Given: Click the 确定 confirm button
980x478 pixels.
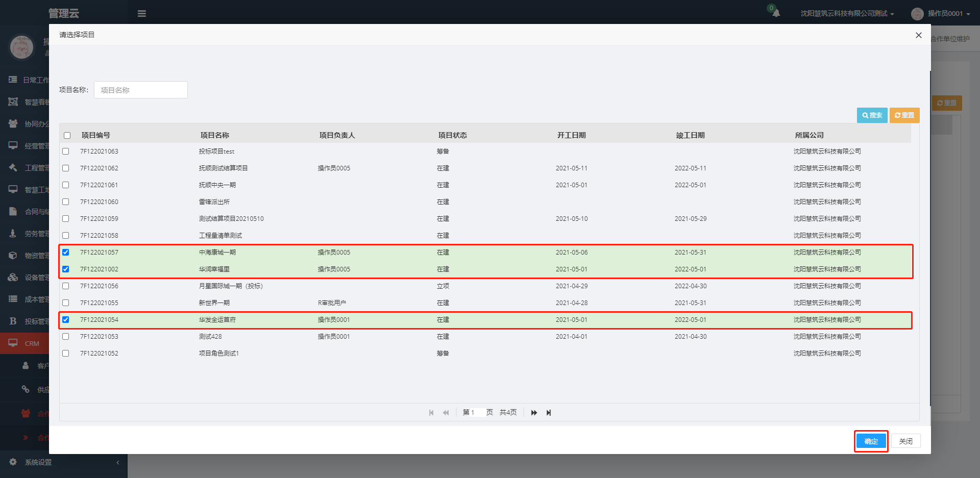Looking at the screenshot, I should click(871, 441).
